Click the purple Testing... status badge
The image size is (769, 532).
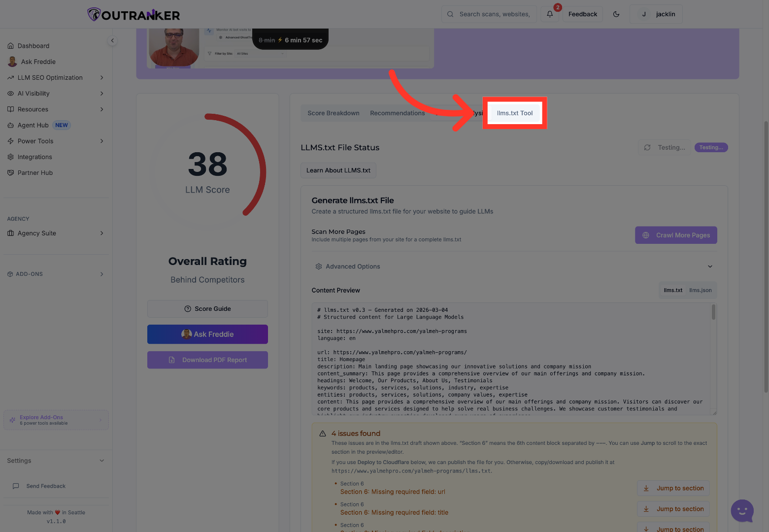tap(711, 147)
